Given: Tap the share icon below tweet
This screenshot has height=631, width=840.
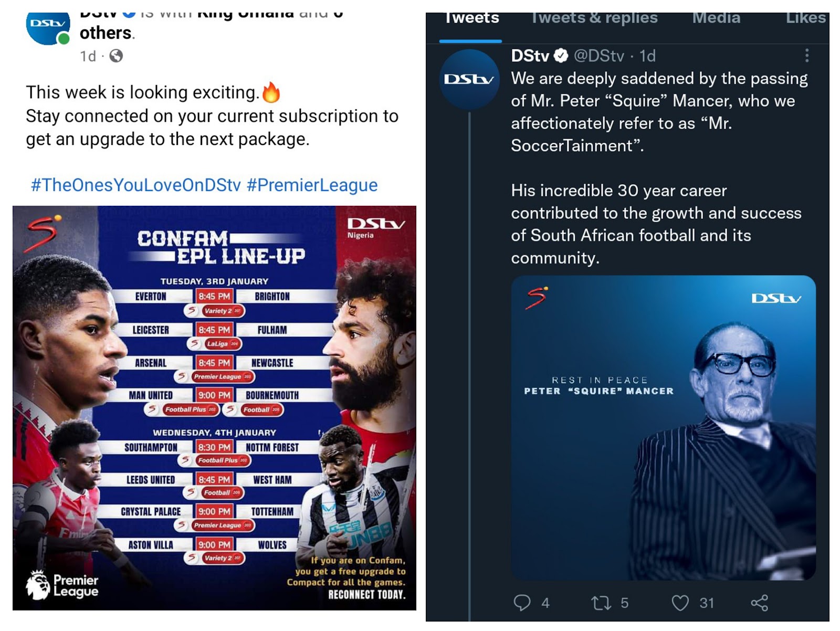Looking at the screenshot, I should pos(759,602).
